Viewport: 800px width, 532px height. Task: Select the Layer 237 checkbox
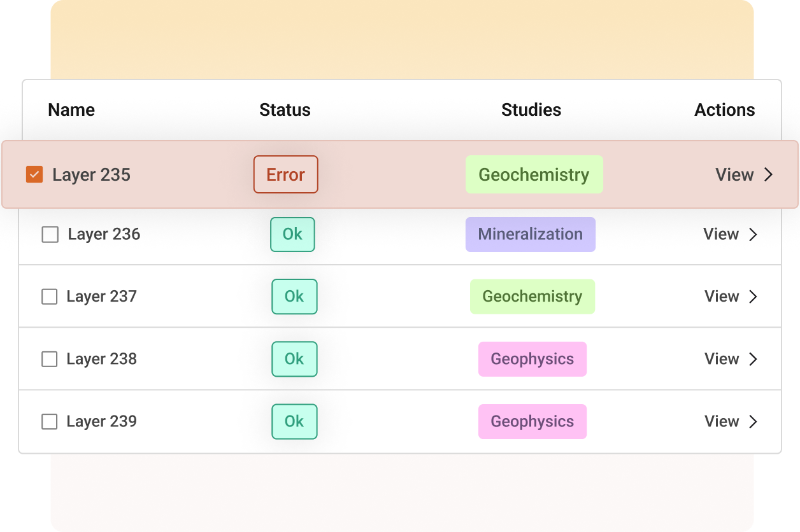[x=49, y=297]
